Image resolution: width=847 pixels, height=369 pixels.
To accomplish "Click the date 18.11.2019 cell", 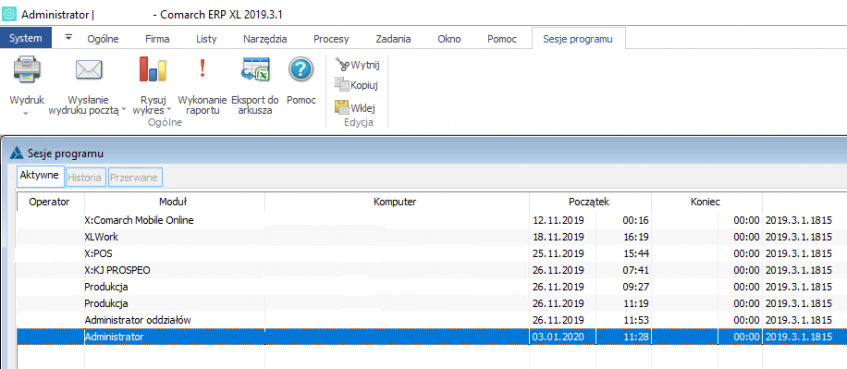I will coord(563,237).
